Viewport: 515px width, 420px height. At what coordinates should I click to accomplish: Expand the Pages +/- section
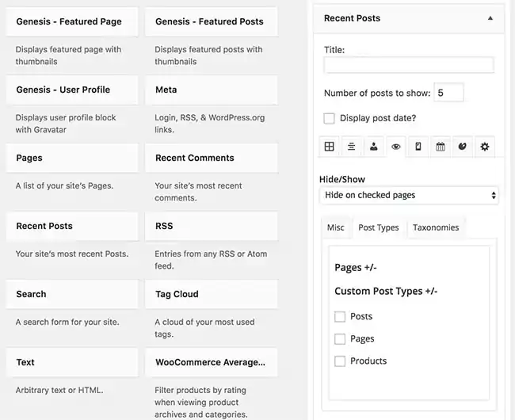coord(356,268)
